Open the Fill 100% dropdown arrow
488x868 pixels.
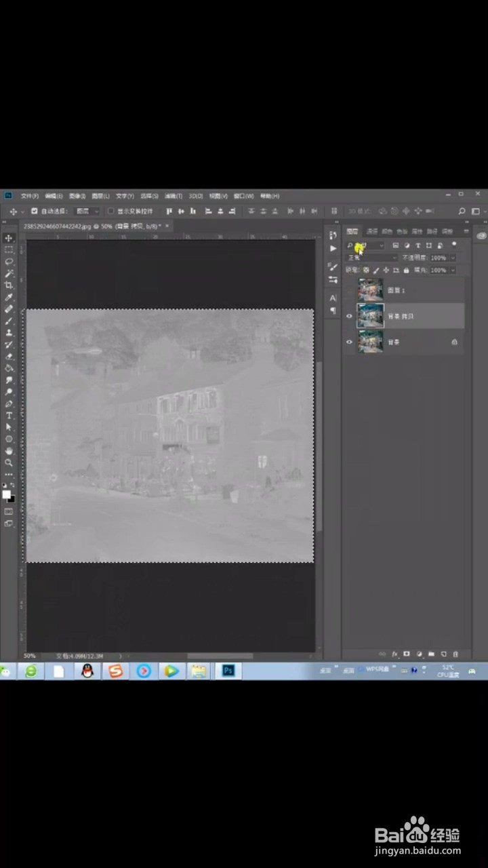[452, 270]
